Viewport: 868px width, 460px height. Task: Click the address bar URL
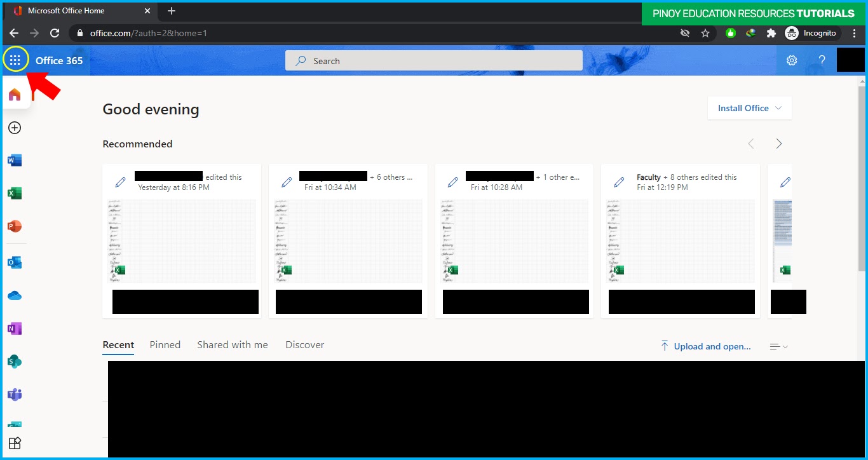click(149, 33)
